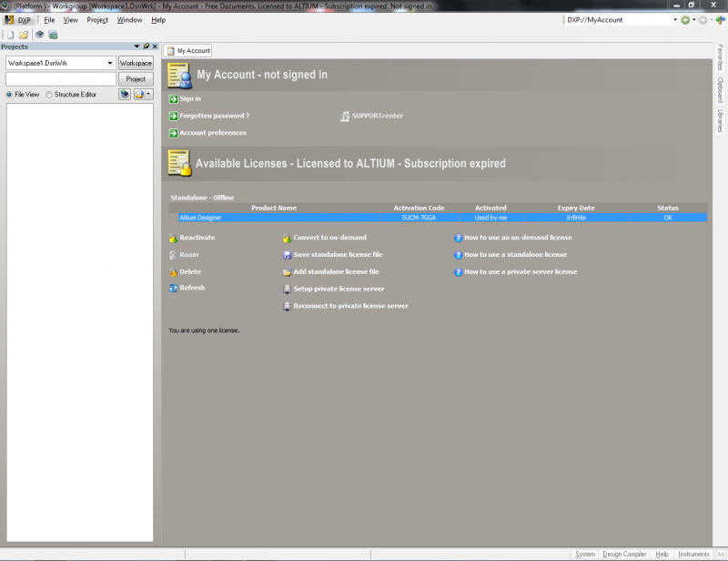Screen dimensions: 728x561
Task: Click the Expiry Date column header
Action: coord(576,208)
